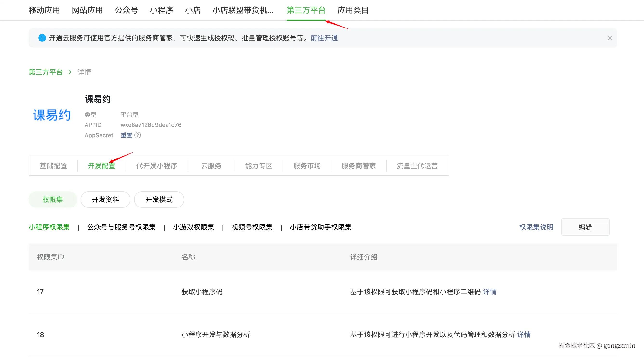
Task: Reset AppSecret via the 重置 link
Action: 127,135
